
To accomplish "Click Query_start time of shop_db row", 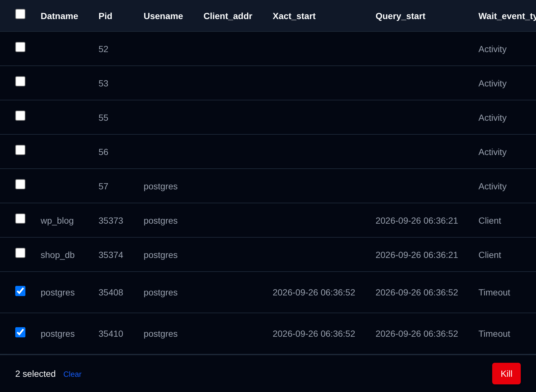I will (417, 255).
